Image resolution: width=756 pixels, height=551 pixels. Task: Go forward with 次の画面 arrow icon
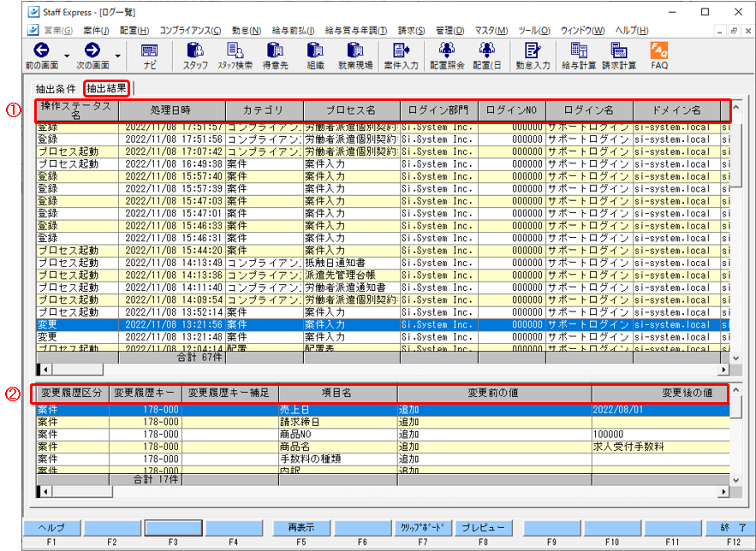[92, 50]
